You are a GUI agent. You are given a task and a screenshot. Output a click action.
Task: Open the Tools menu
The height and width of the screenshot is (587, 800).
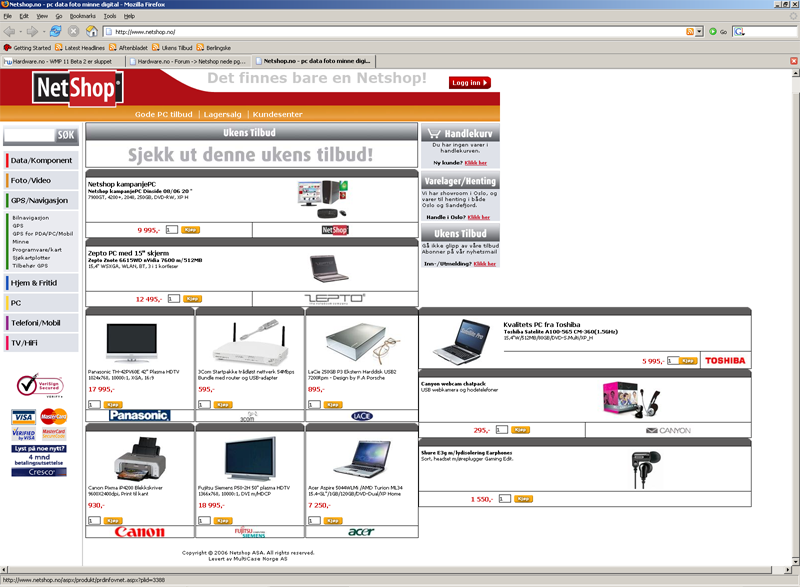click(x=110, y=16)
